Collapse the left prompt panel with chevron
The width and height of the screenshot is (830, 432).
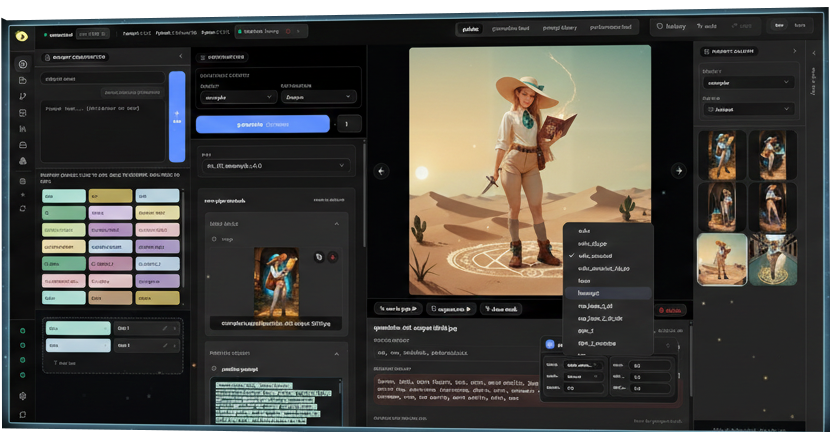181,56
